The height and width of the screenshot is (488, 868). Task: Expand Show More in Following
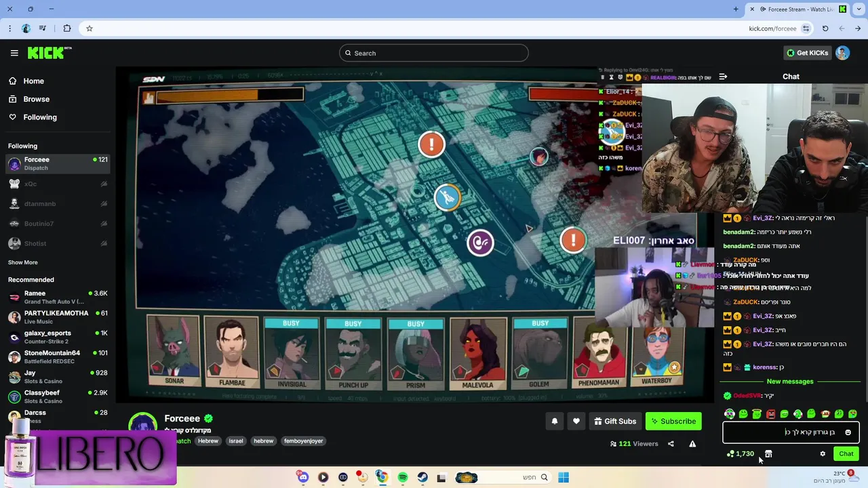pos(23,262)
